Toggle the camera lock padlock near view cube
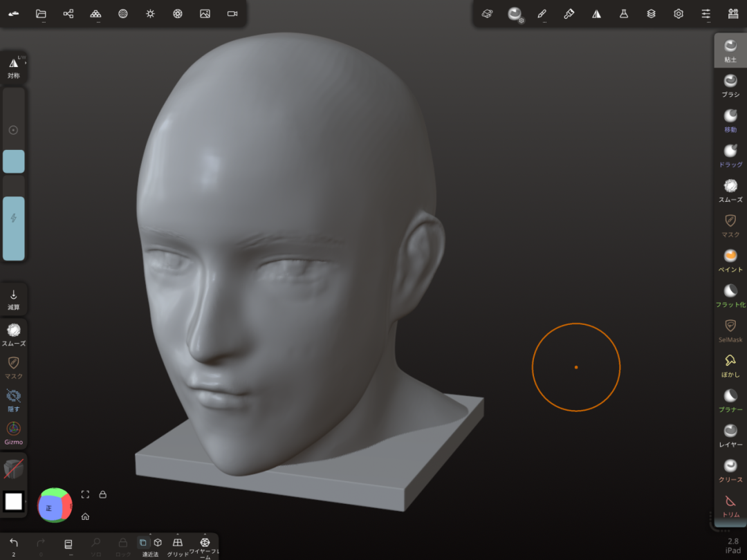This screenshot has width=747, height=560. [x=102, y=494]
